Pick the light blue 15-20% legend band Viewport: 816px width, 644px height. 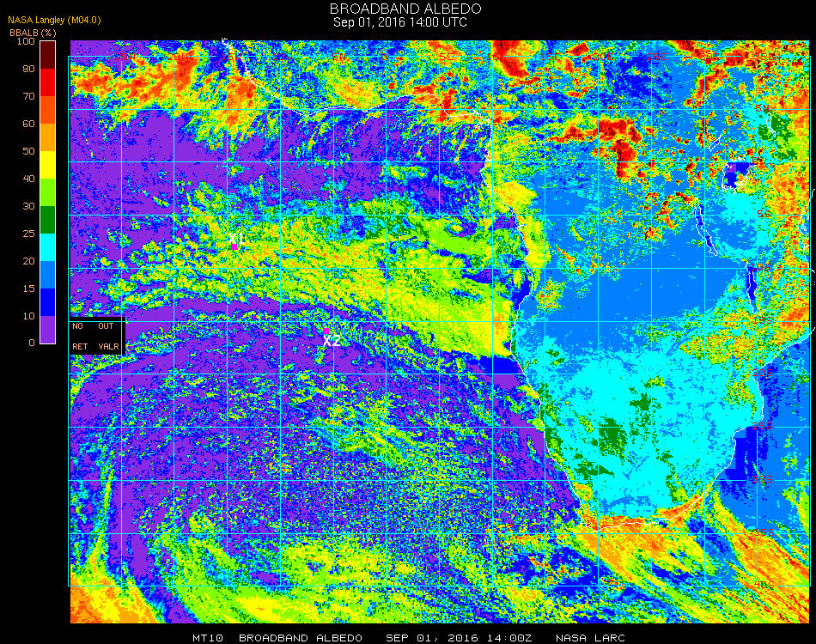point(48,275)
